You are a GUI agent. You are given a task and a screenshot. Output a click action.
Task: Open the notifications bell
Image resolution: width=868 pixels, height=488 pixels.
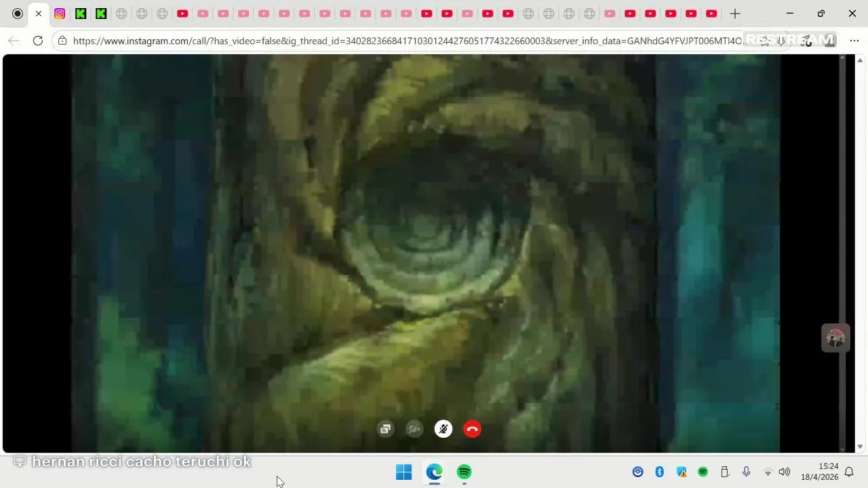[849, 472]
